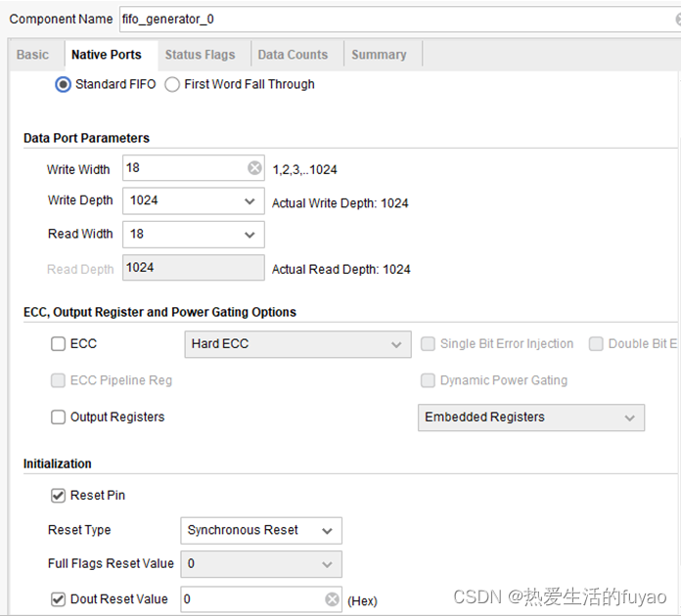Click the Actual Write Depth: 1024 text
The height and width of the screenshot is (616, 681).
(x=340, y=203)
